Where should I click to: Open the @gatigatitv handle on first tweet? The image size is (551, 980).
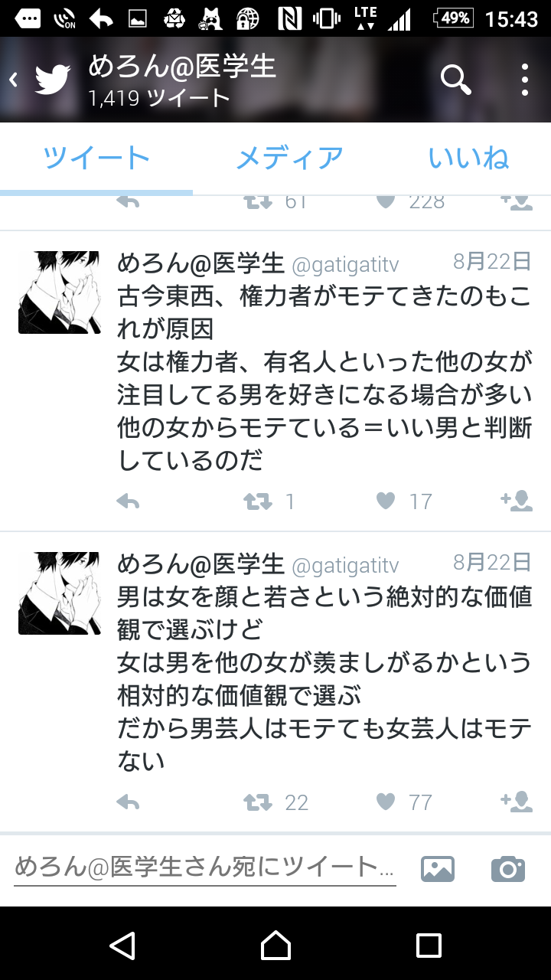(345, 265)
